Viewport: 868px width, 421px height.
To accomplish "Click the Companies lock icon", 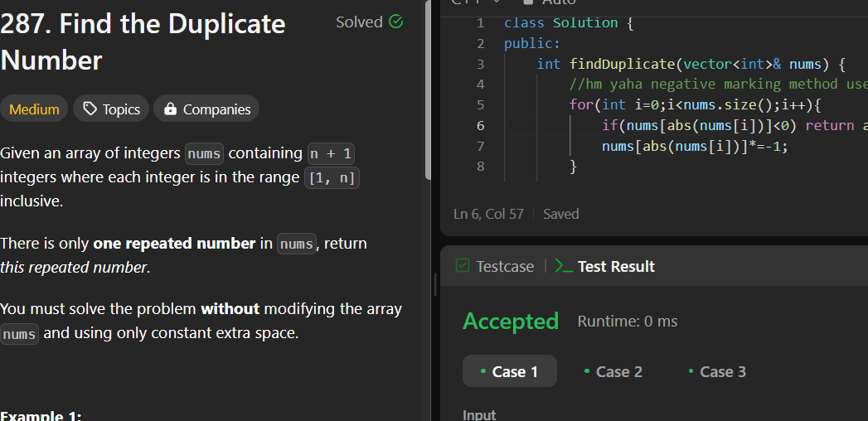I will coord(171,109).
